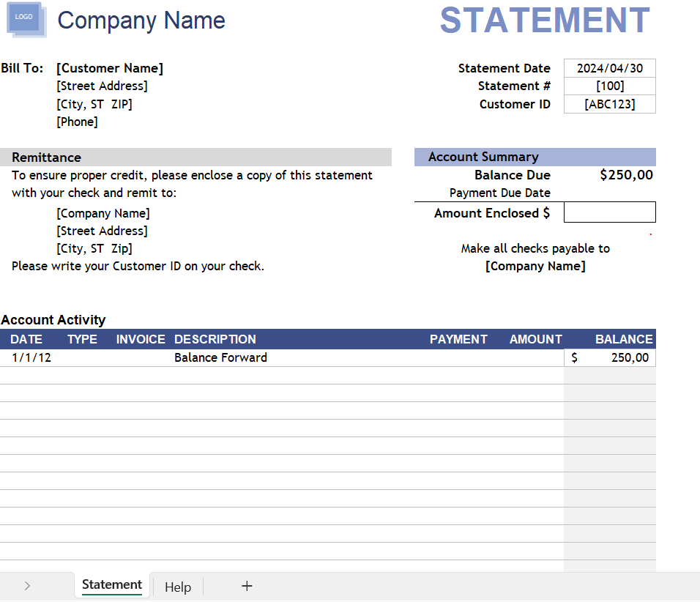Click the Company Name title text

[x=141, y=21]
